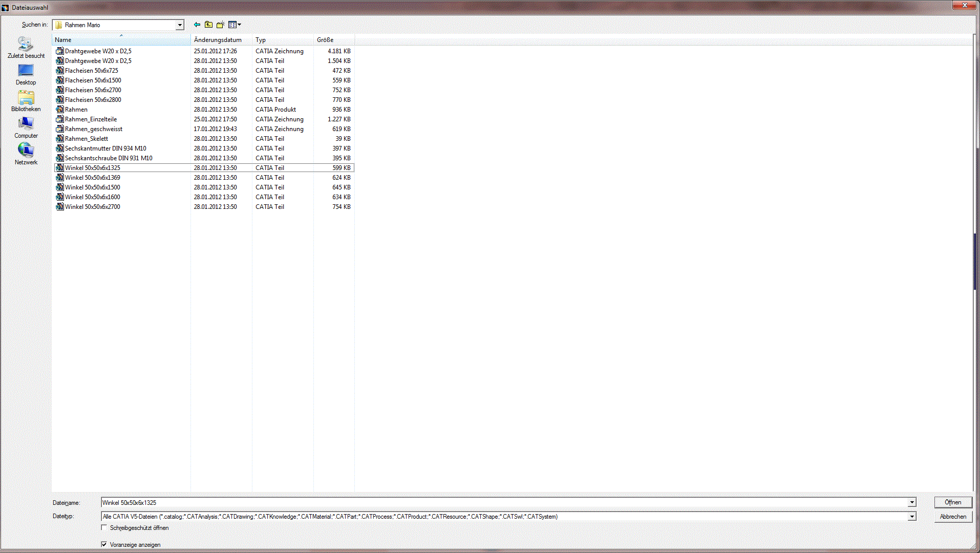
Task: Close the Dateiauswahl dialog
Action: pyautogui.click(x=964, y=5)
